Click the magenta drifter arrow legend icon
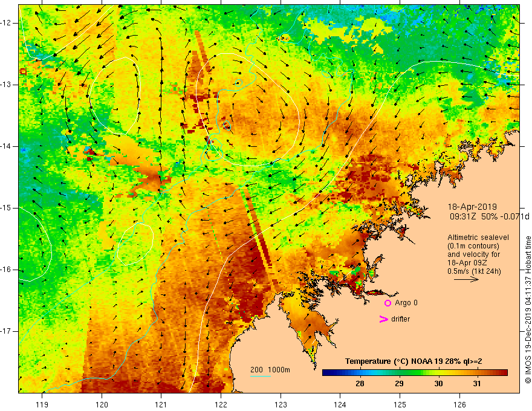Viewport: 532px width, 411px height. pyautogui.click(x=383, y=319)
